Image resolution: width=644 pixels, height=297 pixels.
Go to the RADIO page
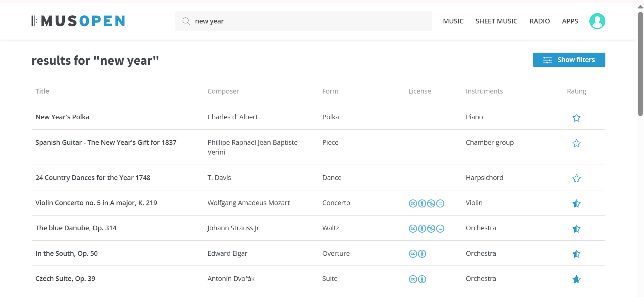[540, 21]
